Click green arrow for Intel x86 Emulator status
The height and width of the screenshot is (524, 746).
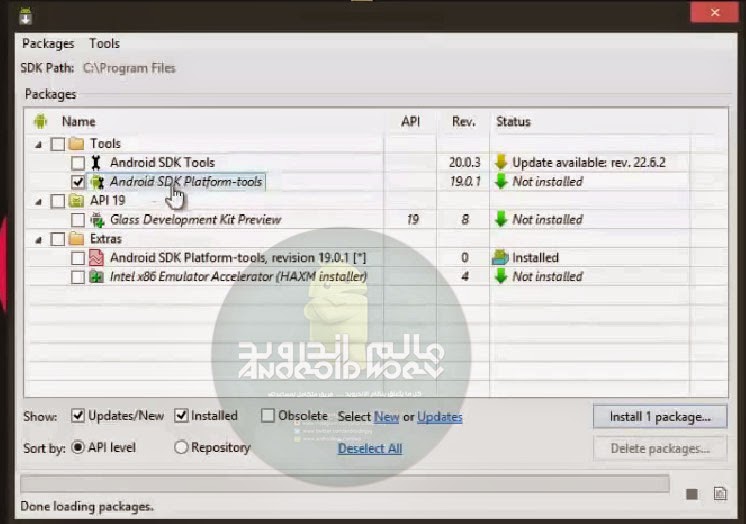pyautogui.click(x=501, y=277)
